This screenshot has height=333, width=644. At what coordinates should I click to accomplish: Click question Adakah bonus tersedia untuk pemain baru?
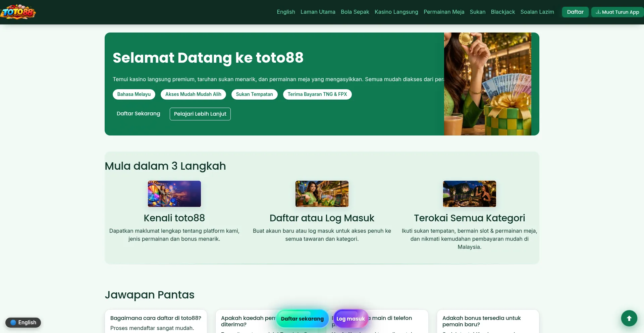point(482,321)
